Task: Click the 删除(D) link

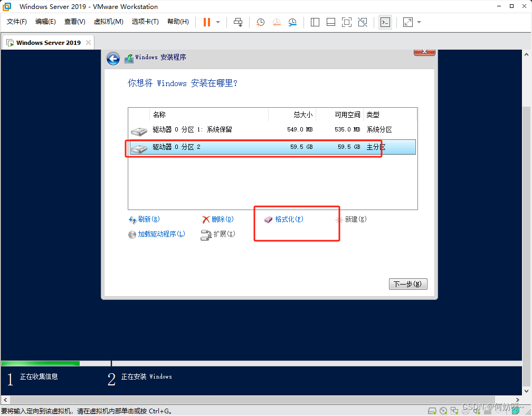Action: pos(223,219)
